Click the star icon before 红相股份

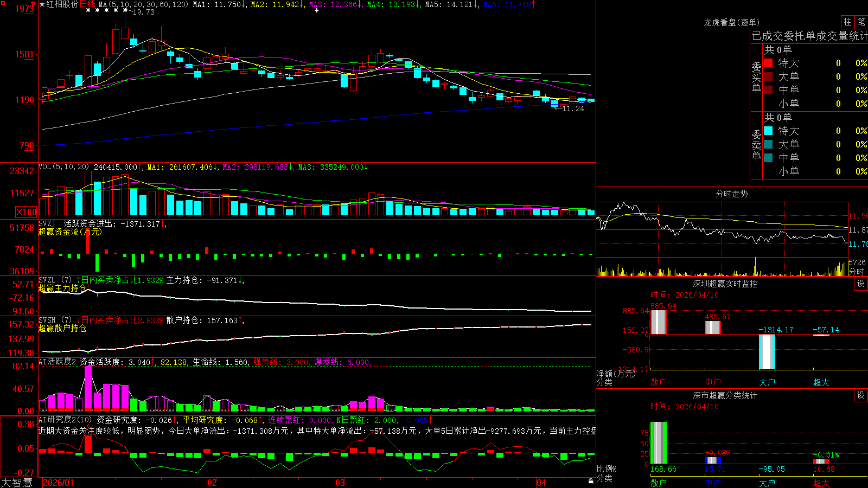point(42,4)
